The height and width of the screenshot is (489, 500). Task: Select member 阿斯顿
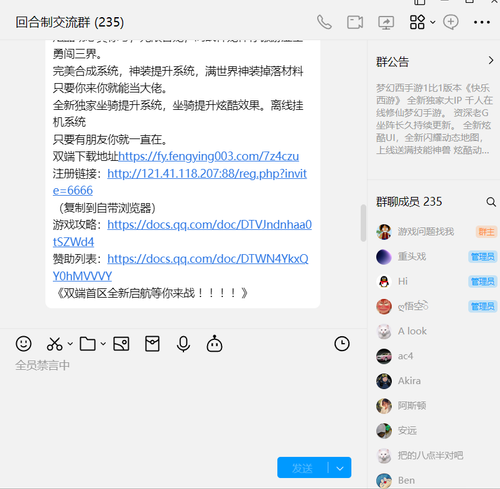click(x=435, y=406)
